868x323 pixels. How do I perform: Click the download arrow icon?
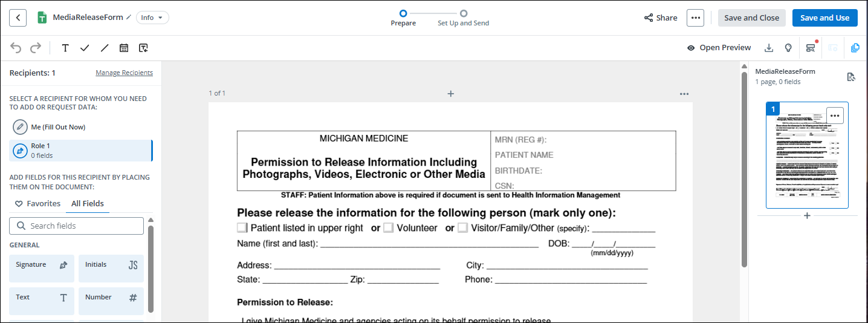tap(769, 48)
